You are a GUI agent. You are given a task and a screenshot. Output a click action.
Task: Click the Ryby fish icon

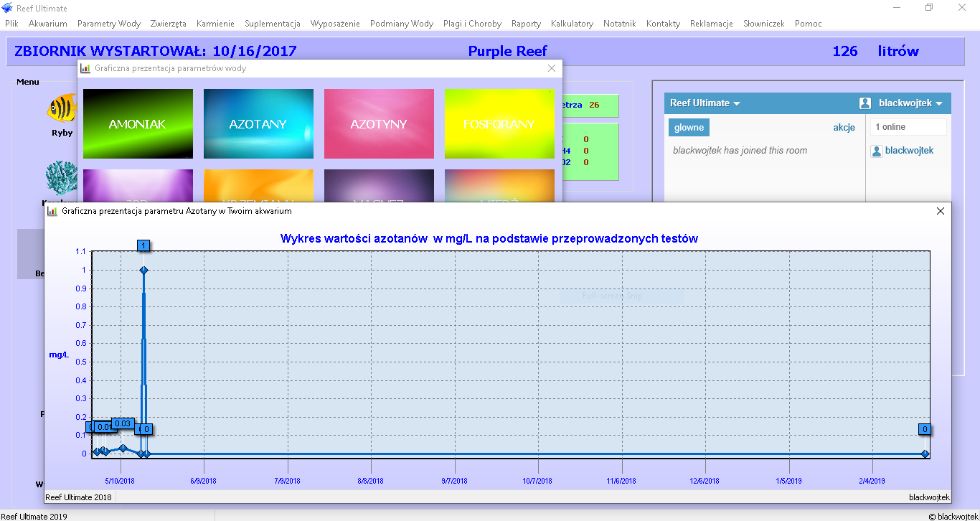(x=62, y=108)
